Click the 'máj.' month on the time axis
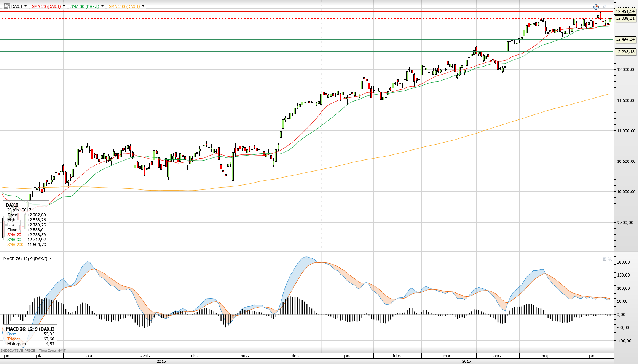The height and width of the screenshot is (364, 638). [x=545, y=356]
